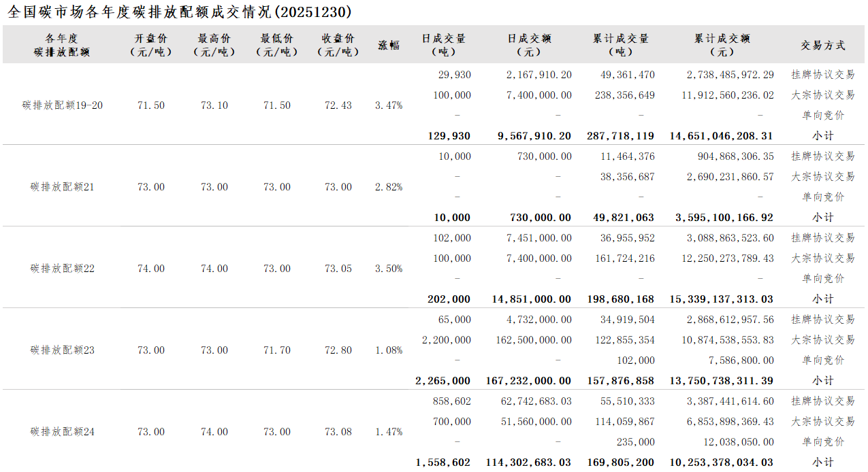Select the 71.70 lowest price cell
Viewport: 868px width, 472px height.
(x=277, y=350)
